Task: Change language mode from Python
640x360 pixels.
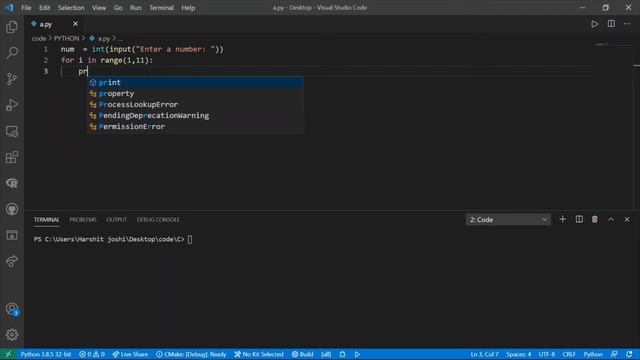Action: tap(593, 354)
